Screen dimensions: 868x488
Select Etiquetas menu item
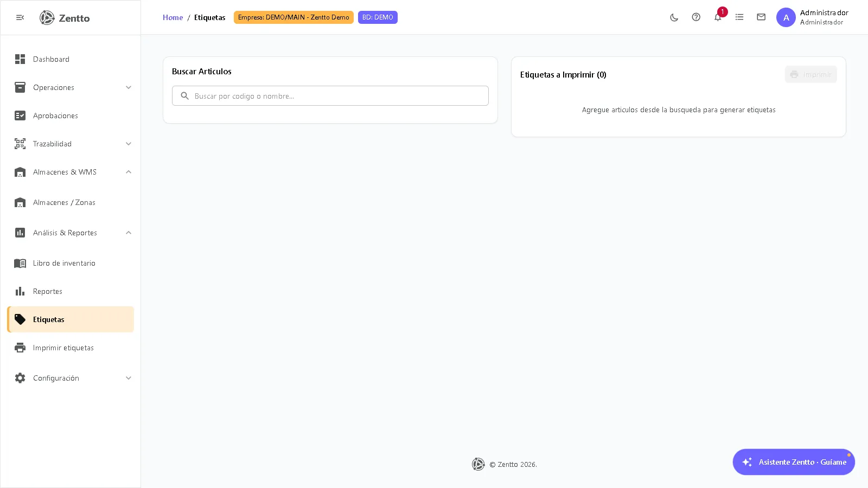click(71, 319)
